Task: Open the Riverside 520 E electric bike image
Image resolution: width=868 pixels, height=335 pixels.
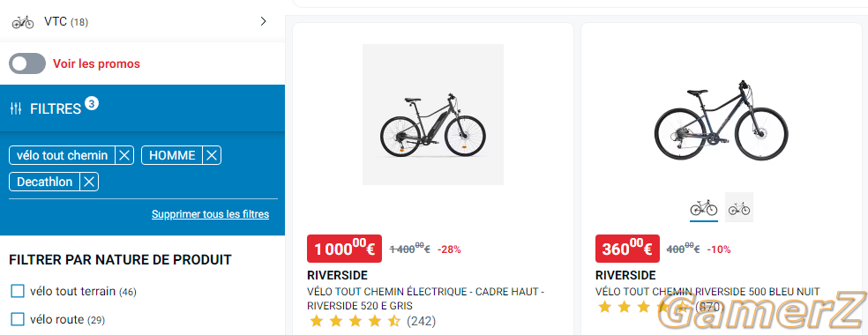Action: point(433,115)
